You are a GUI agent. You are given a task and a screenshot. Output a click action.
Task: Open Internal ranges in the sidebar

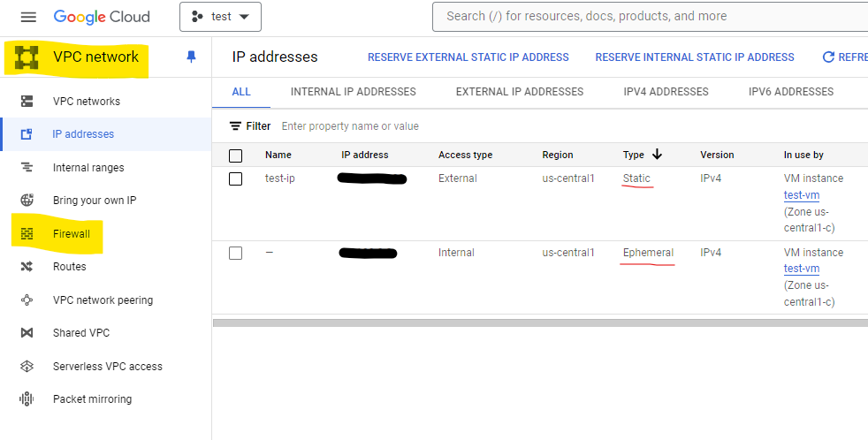(88, 168)
